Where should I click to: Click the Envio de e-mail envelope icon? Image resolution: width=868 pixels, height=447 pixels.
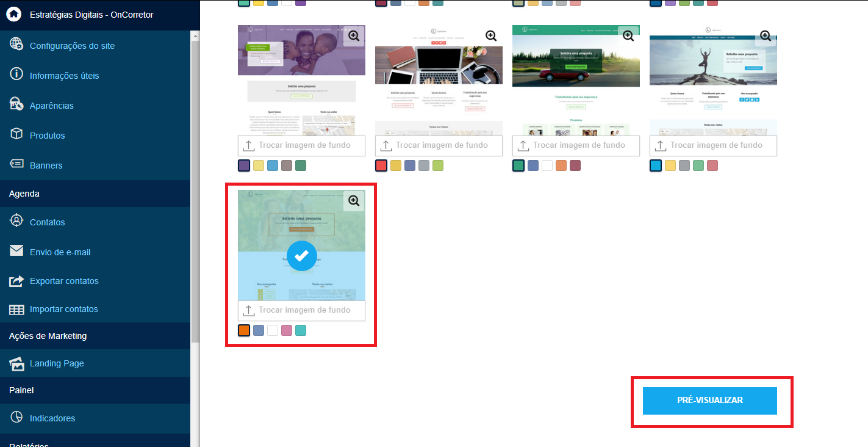16,251
